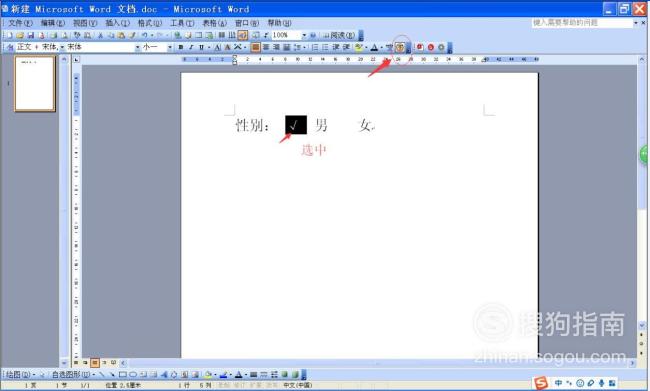Click the vertical scrollbar's down arrow
This screenshot has width=650, height=391.
(641, 325)
